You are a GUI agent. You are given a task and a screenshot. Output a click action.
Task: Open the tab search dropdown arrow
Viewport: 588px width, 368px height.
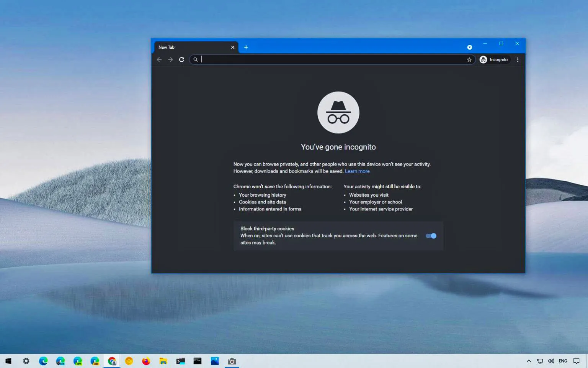click(469, 47)
